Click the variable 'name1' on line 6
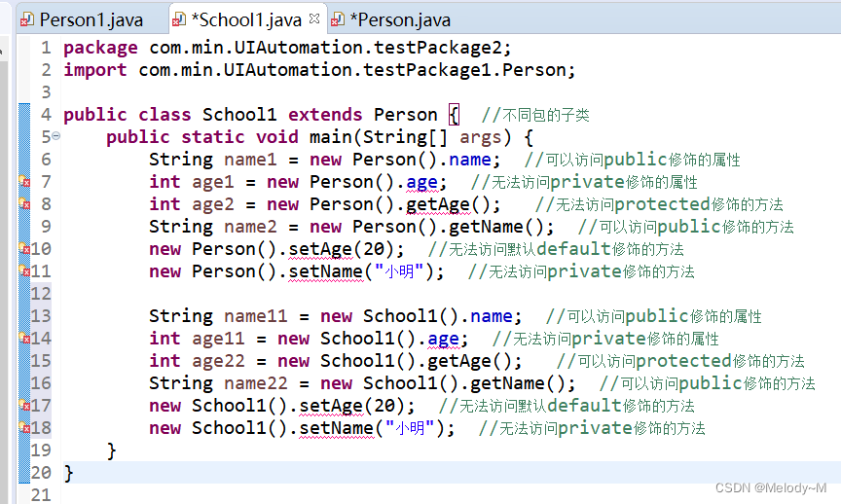The image size is (841, 504). (250, 160)
